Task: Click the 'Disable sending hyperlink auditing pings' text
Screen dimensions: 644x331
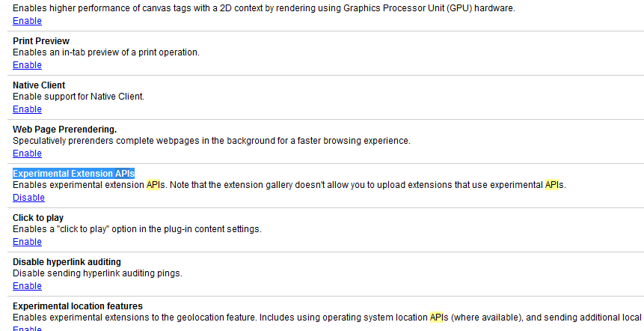Action: [97, 273]
